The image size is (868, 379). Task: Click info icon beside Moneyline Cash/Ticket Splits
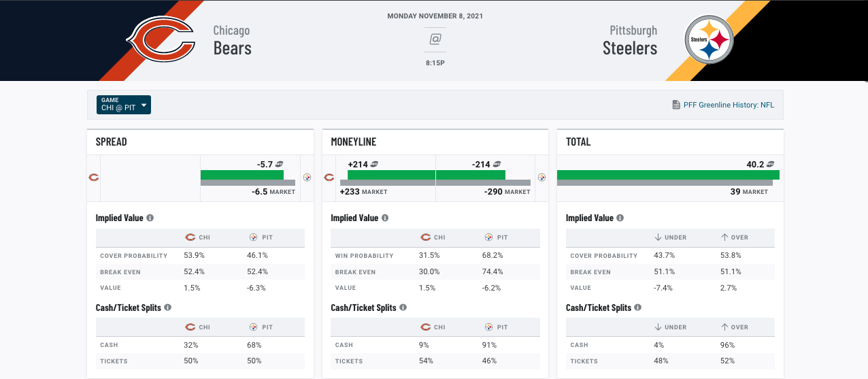pos(403,308)
